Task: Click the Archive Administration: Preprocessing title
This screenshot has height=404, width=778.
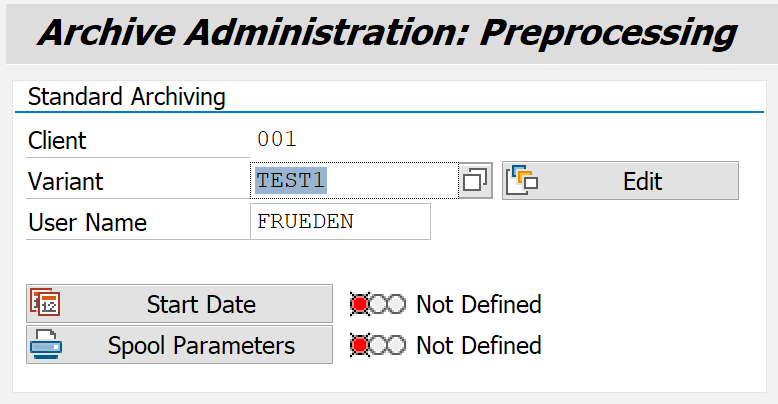Action: [x=387, y=33]
